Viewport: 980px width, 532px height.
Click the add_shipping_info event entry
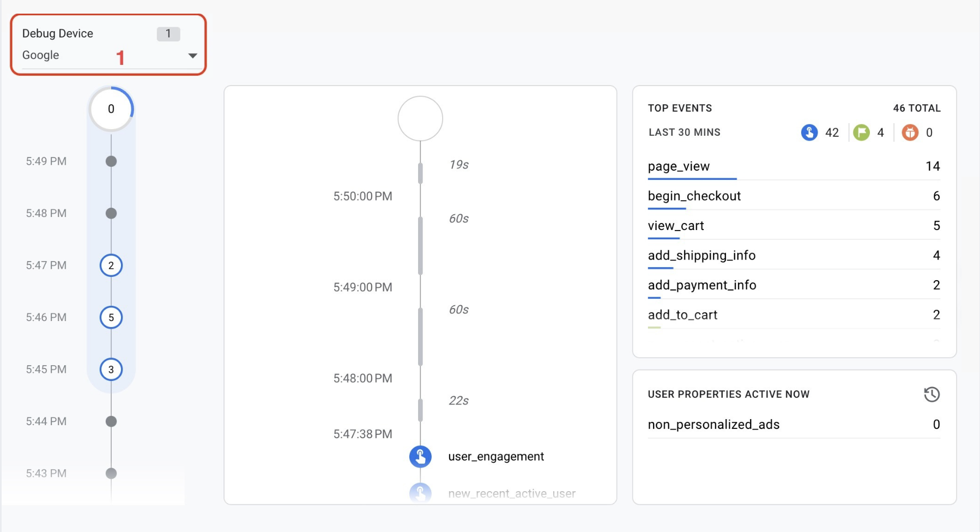click(701, 255)
